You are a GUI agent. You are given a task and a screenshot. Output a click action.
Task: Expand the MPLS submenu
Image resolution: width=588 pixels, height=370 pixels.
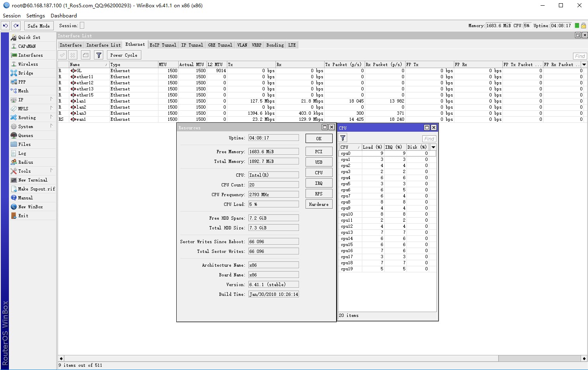[x=51, y=108]
